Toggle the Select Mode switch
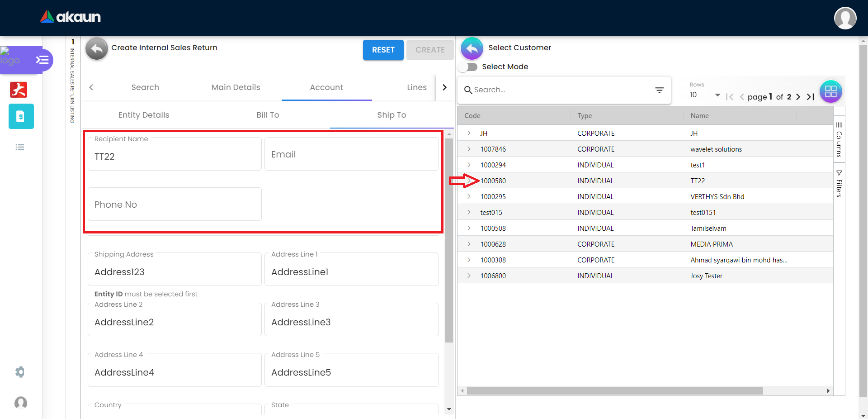 click(468, 67)
